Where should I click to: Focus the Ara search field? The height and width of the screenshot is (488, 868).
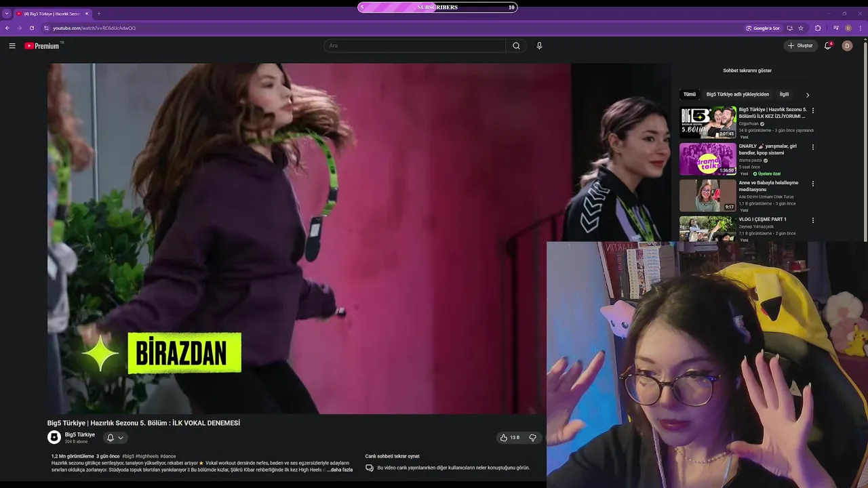coord(414,45)
